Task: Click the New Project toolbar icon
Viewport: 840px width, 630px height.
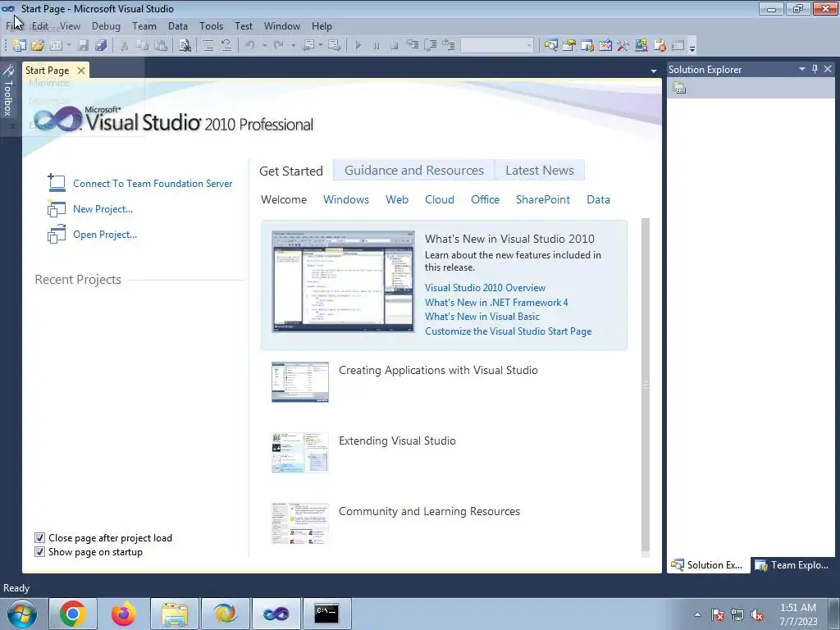Action: click(20, 46)
